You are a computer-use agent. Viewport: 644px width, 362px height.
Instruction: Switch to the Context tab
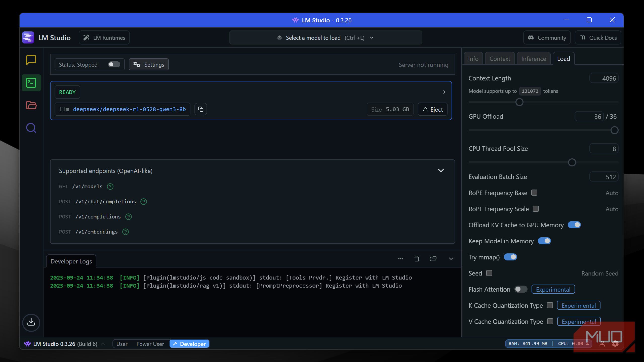[500, 59]
